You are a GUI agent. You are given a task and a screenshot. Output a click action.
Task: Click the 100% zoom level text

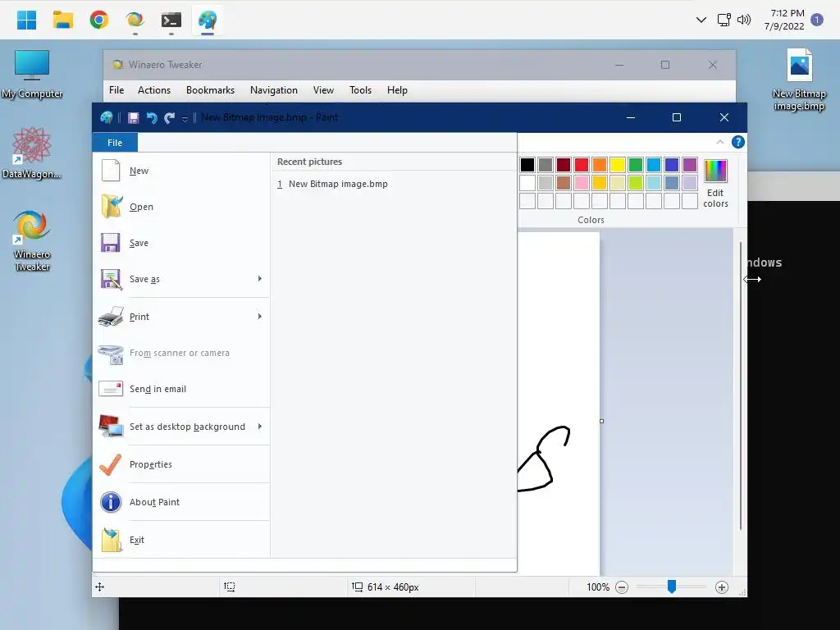tap(598, 587)
